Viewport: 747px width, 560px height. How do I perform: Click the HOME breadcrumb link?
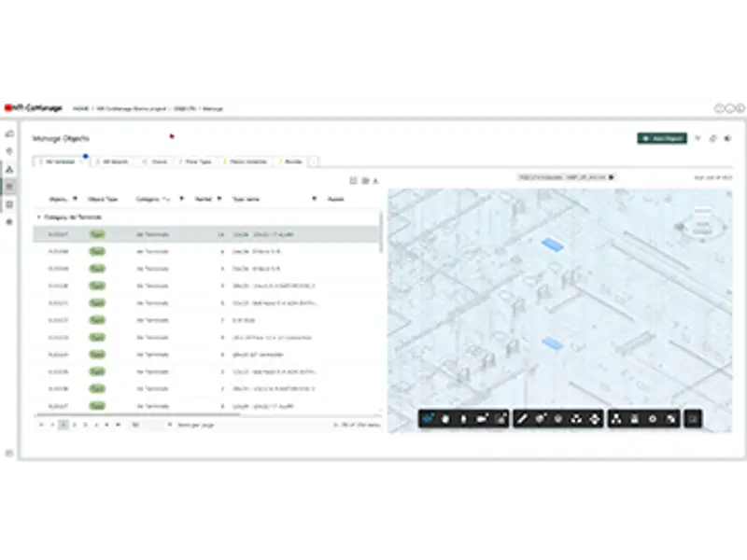pos(81,108)
